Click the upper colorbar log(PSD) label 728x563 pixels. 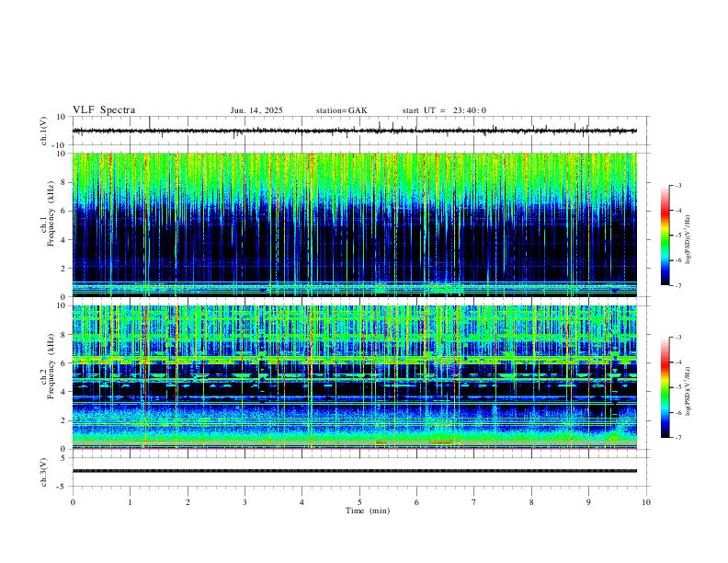pyautogui.click(x=688, y=240)
